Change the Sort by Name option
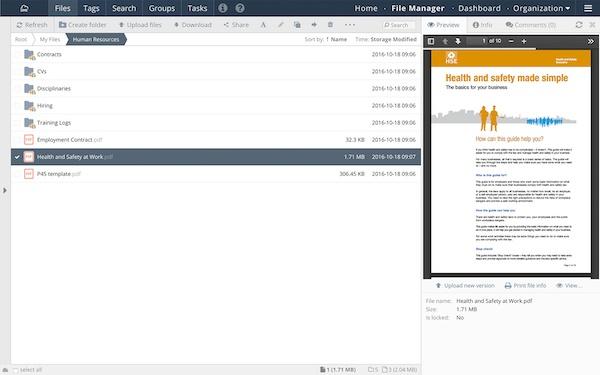The image size is (600, 375). pyautogui.click(x=326, y=39)
